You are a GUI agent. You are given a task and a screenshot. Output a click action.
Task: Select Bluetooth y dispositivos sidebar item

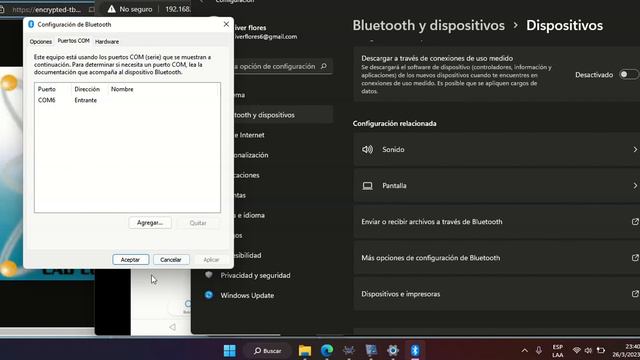pyautogui.click(x=283, y=115)
